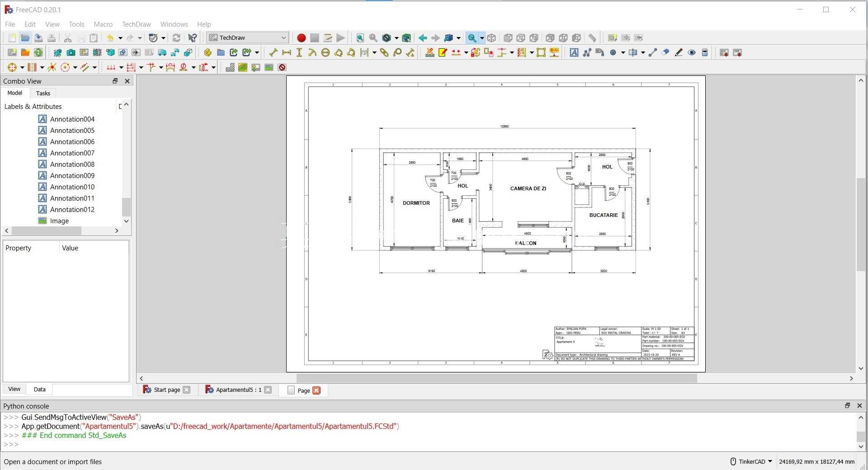The width and height of the screenshot is (868, 470).
Task: Close the Page tab
Action: click(x=316, y=390)
